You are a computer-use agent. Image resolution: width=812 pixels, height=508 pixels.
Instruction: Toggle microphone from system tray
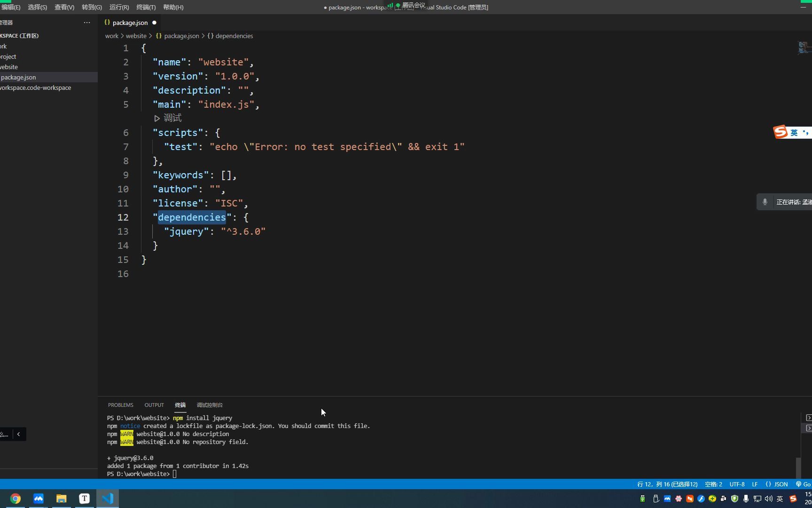pos(746,499)
